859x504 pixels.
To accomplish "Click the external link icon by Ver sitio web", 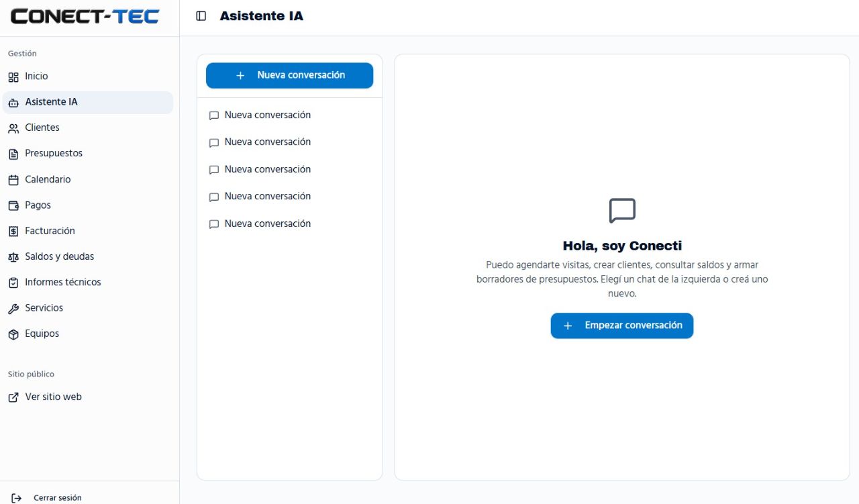I will [13, 397].
